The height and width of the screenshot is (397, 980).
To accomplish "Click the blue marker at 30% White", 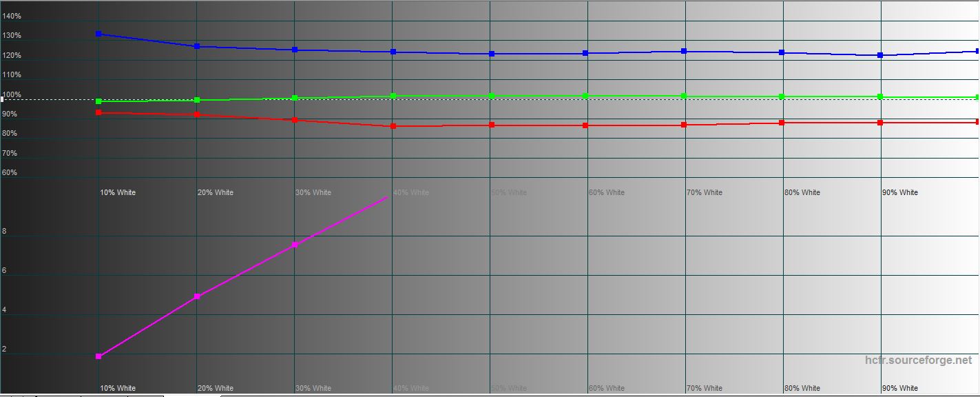I will click(295, 50).
